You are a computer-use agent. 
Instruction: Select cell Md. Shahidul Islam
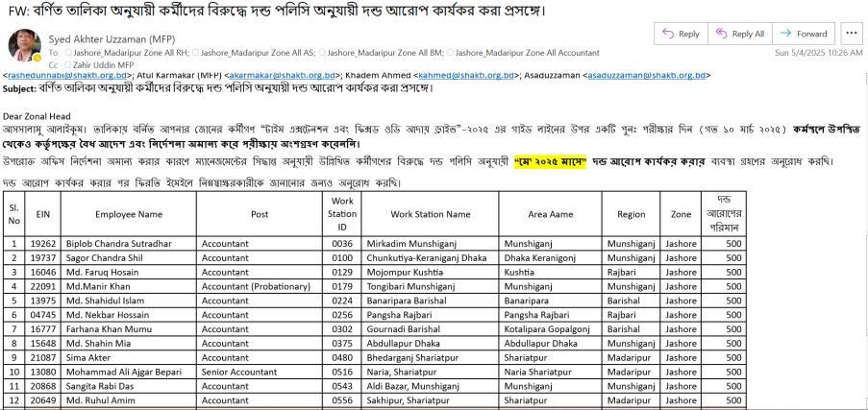pyautogui.click(x=129, y=301)
